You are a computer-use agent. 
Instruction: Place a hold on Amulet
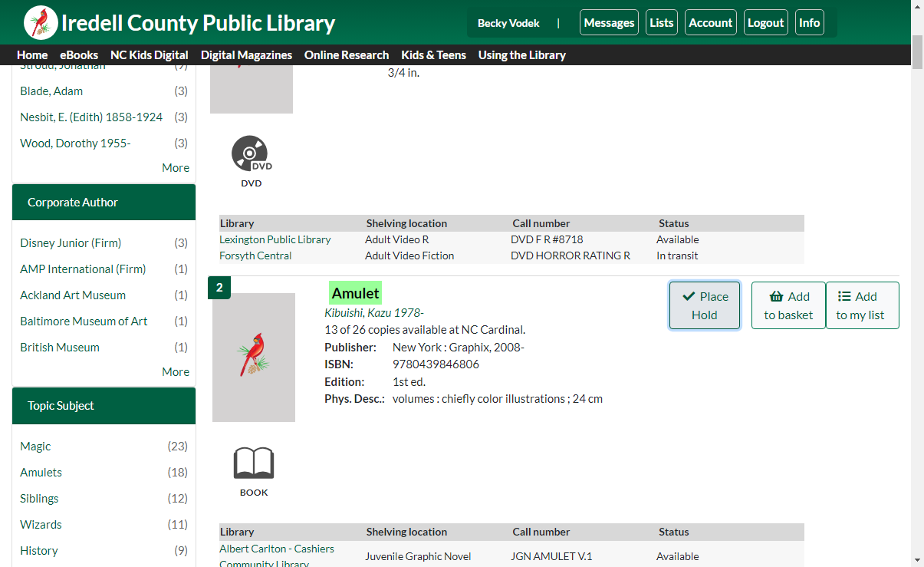(x=705, y=305)
